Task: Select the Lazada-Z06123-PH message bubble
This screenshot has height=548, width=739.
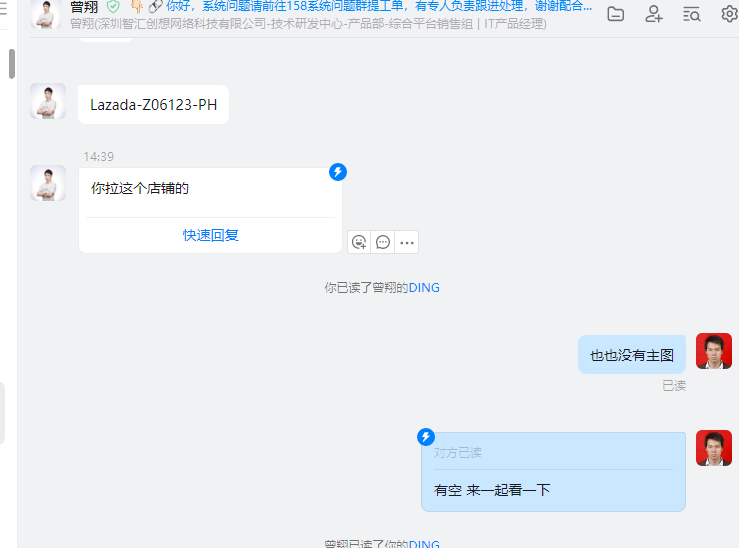Action: click(153, 105)
